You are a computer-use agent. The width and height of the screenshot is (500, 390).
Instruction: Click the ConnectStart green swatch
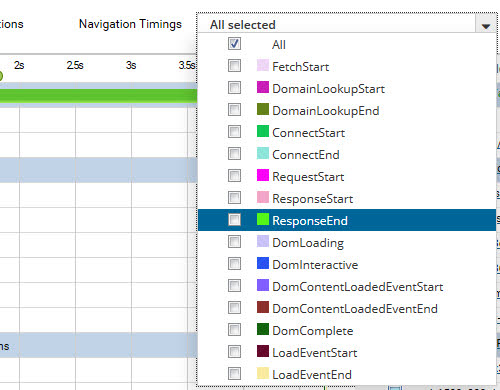pyautogui.click(x=263, y=131)
